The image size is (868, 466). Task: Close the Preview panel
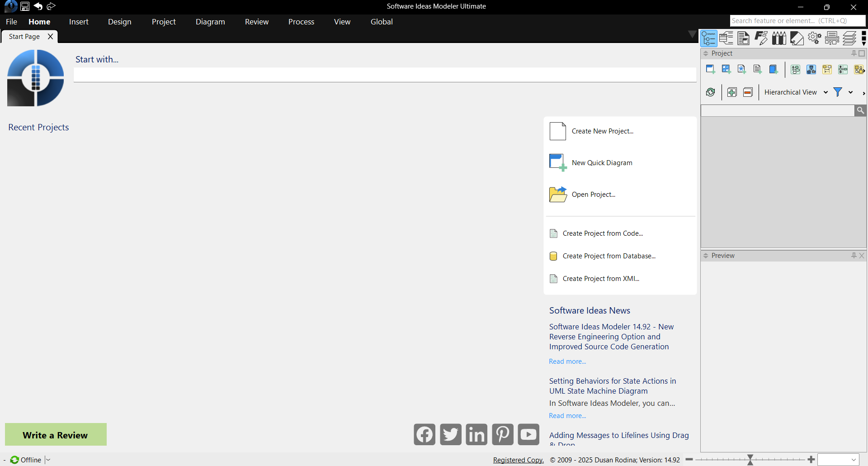tap(862, 256)
